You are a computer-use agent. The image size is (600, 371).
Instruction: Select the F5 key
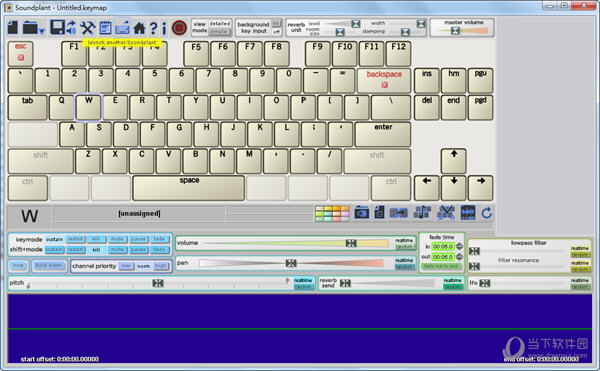click(x=196, y=54)
